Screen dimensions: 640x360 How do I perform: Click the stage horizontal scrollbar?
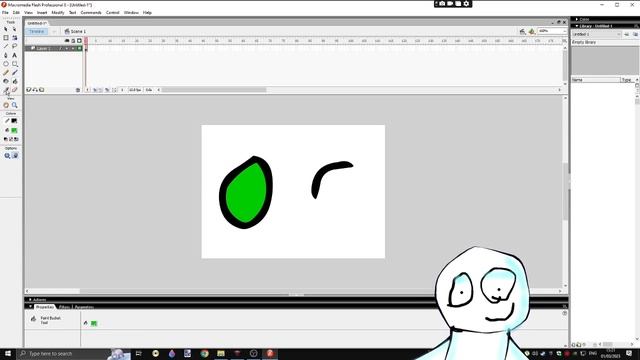tap(293, 291)
